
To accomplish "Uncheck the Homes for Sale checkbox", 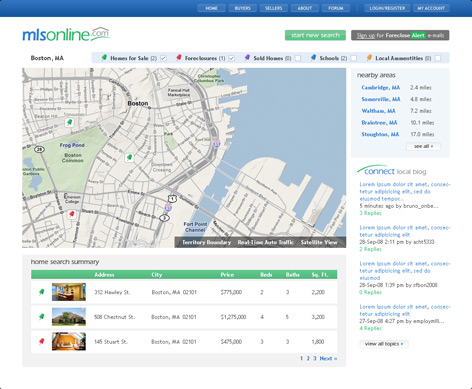I will (x=163, y=58).
